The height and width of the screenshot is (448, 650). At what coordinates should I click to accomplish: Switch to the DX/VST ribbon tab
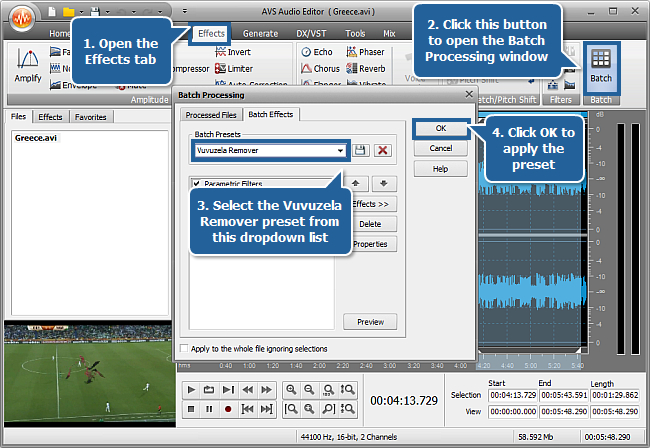coord(311,34)
